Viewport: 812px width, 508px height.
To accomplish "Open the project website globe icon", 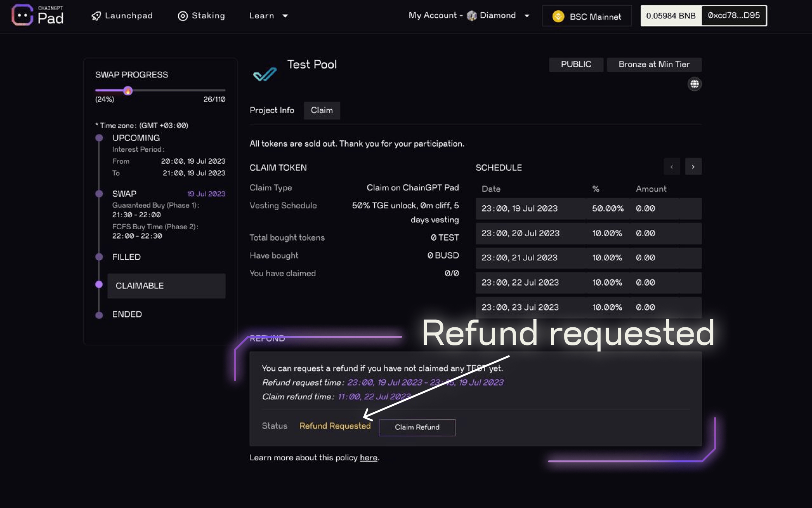I will (x=694, y=84).
